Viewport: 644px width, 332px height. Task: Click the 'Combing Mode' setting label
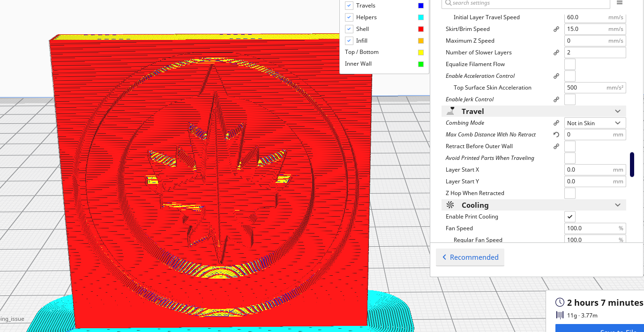point(465,123)
